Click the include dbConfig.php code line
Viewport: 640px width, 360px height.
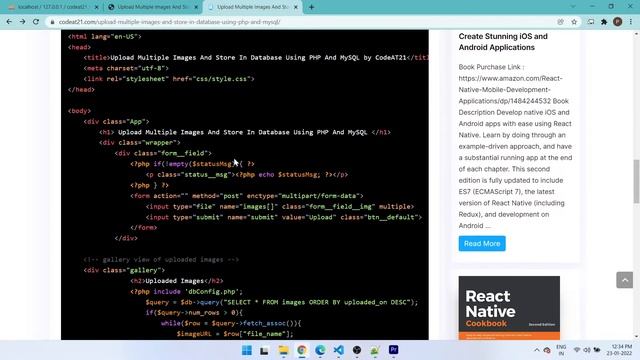tap(186, 291)
